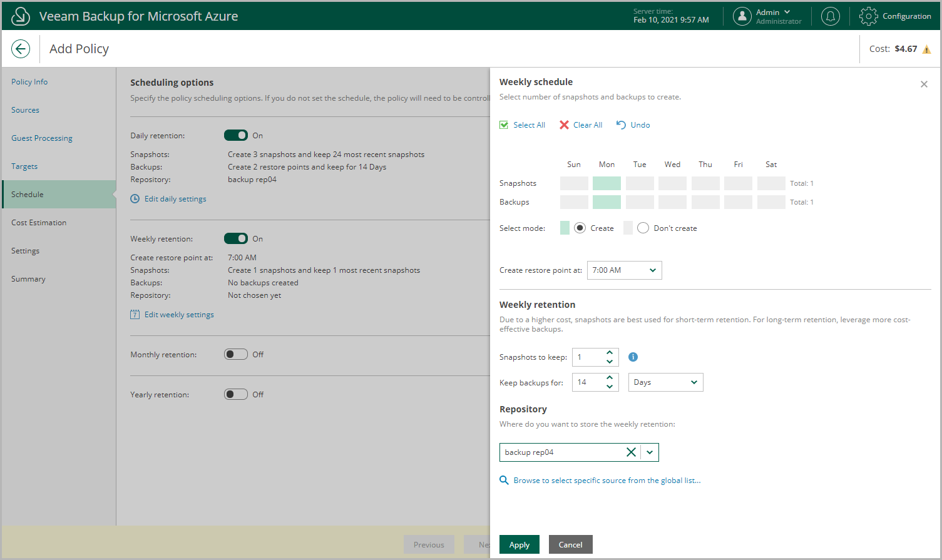Toggle the Monday Snapshots cell

[607, 183]
